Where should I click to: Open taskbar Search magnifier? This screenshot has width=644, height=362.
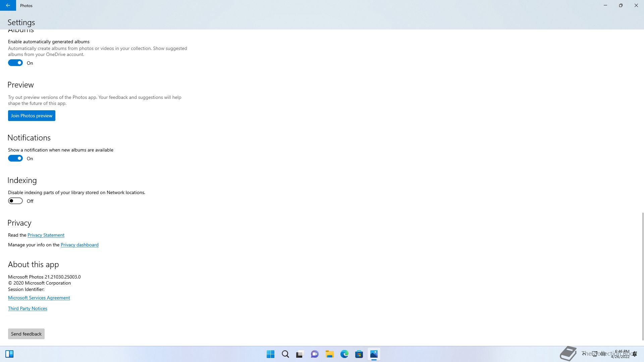(x=285, y=354)
